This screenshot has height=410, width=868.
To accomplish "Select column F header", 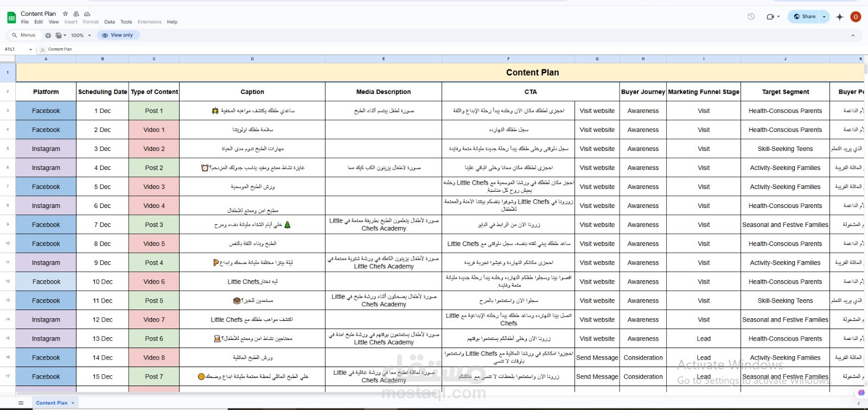I will 508,59.
